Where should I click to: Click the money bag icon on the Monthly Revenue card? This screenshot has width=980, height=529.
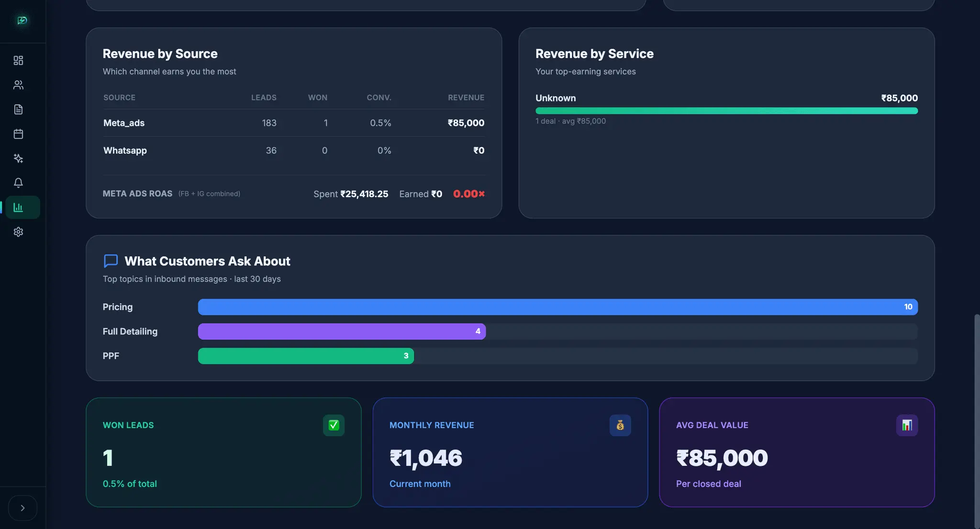point(620,425)
